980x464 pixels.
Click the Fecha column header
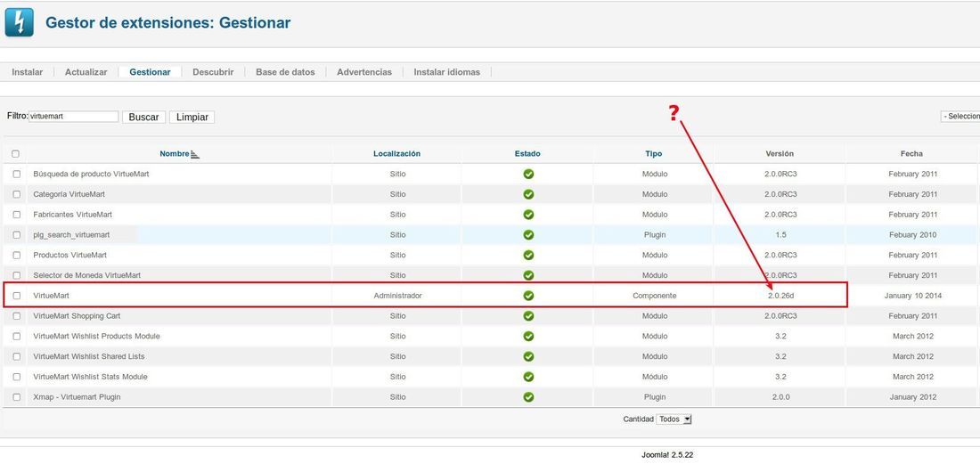912,153
